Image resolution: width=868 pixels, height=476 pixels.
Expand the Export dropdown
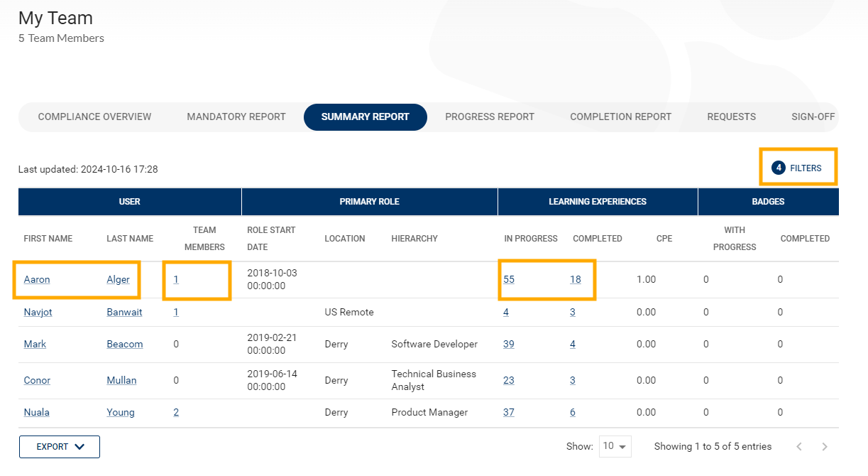[60, 447]
